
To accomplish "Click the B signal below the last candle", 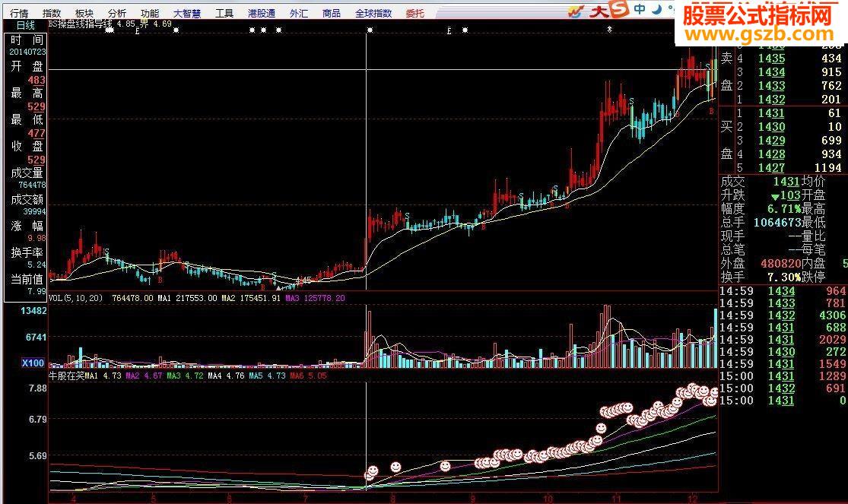I will 711,111.
